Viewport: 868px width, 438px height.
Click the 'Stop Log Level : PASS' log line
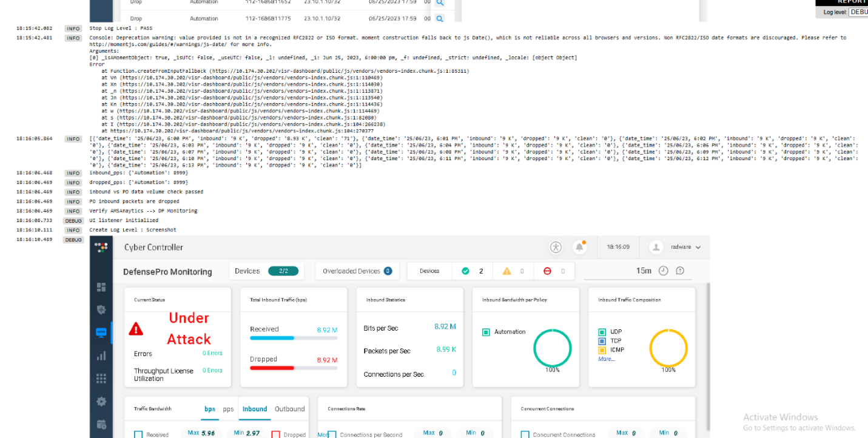pos(121,28)
